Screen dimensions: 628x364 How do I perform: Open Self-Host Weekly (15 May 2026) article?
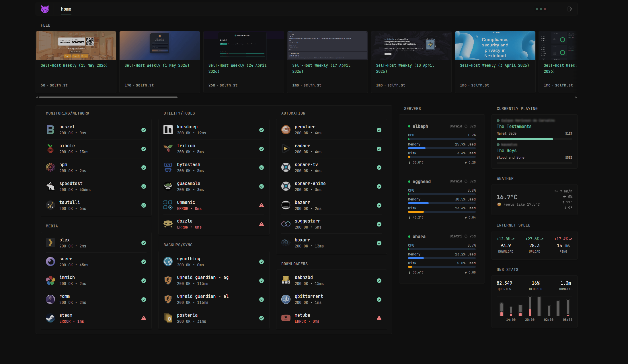[74, 65]
